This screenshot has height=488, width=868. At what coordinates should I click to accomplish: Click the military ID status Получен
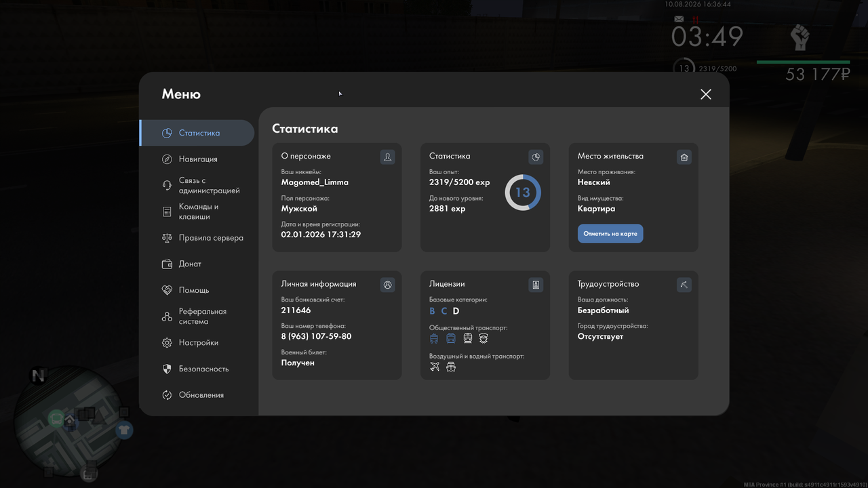click(298, 363)
